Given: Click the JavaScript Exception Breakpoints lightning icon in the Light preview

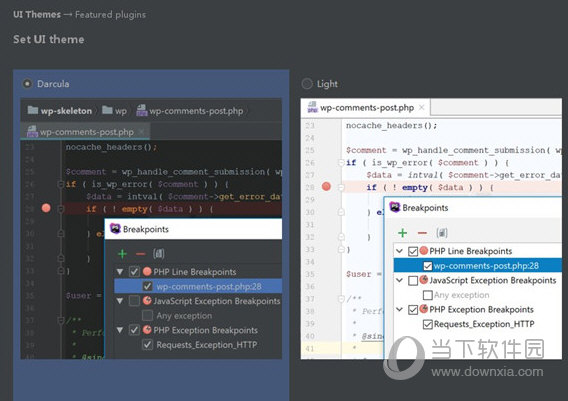Looking at the screenshot, I should [x=424, y=280].
